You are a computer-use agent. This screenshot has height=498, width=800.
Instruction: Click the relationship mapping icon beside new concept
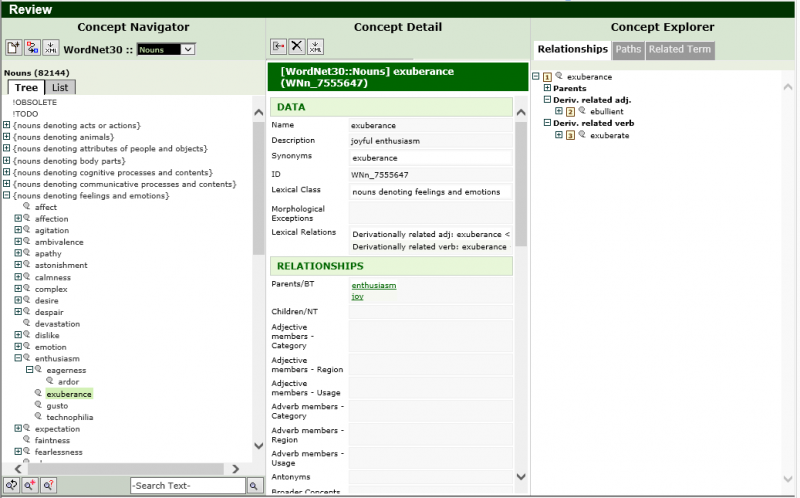coord(32,47)
